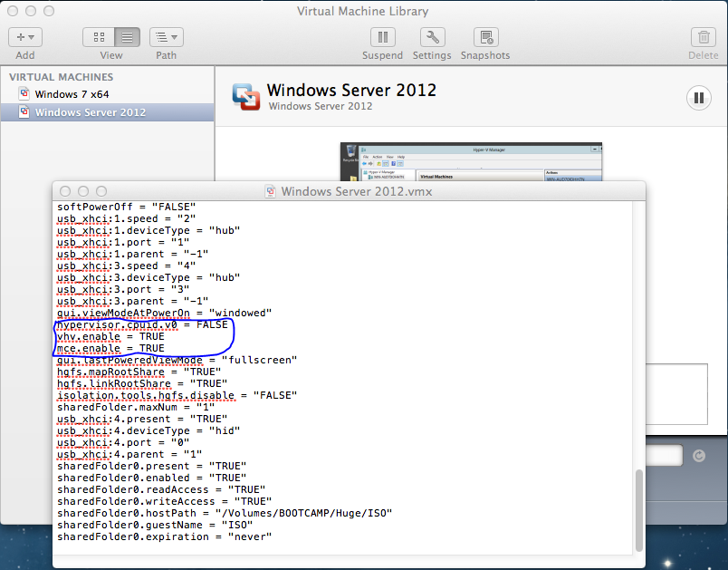The image size is (728, 570).
Task: Pause the VM with the round pause button
Action: click(698, 98)
